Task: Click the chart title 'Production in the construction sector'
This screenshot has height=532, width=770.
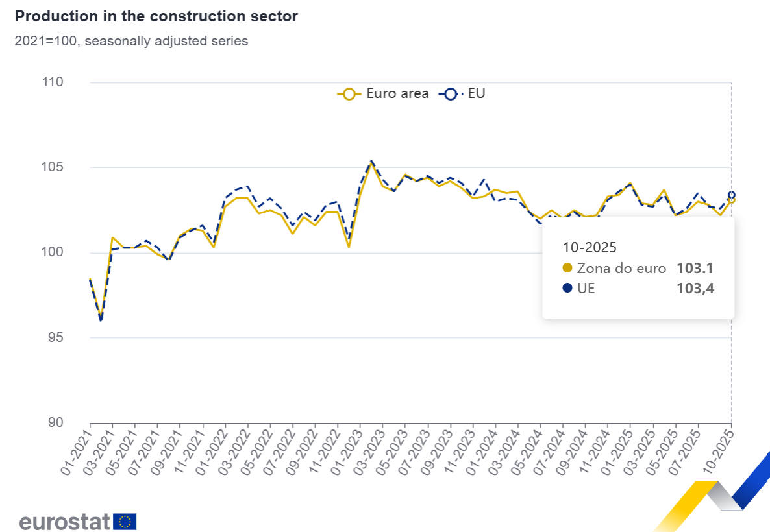Action: tap(156, 16)
